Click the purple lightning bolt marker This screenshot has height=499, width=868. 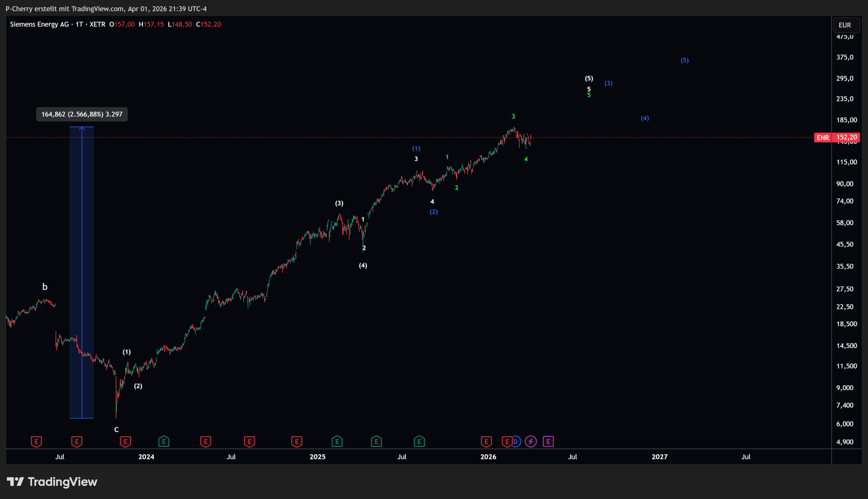531,441
